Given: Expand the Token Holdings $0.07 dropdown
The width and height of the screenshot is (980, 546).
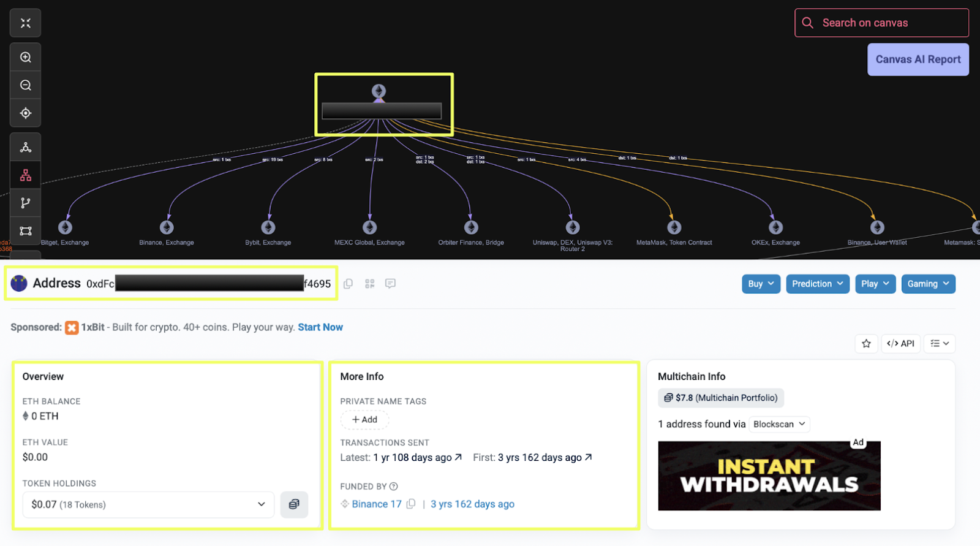Looking at the screenshot, I should [x=149, y=504].
